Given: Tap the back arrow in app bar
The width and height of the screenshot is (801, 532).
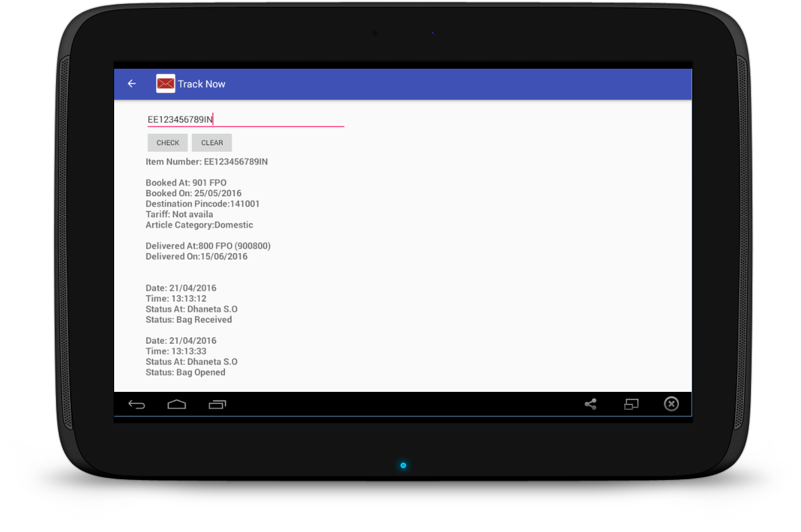Looking at the screenshot, I should coord(131,83).
